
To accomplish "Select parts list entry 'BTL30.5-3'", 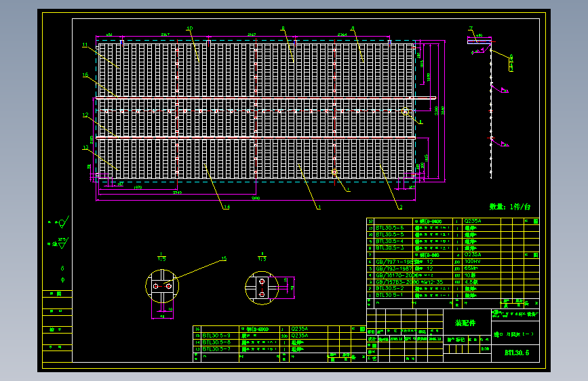I will [x=389, y=248].
